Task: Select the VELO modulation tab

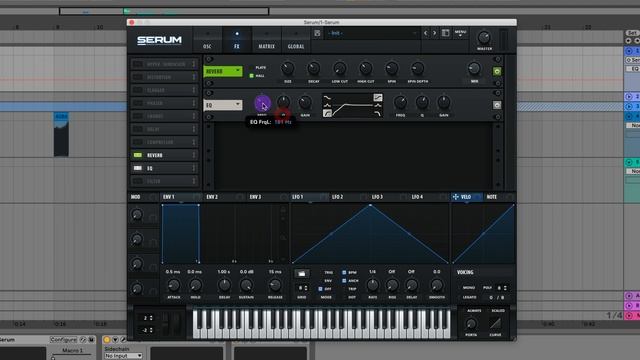Action: pyautogui.click(x=465, y=197)
